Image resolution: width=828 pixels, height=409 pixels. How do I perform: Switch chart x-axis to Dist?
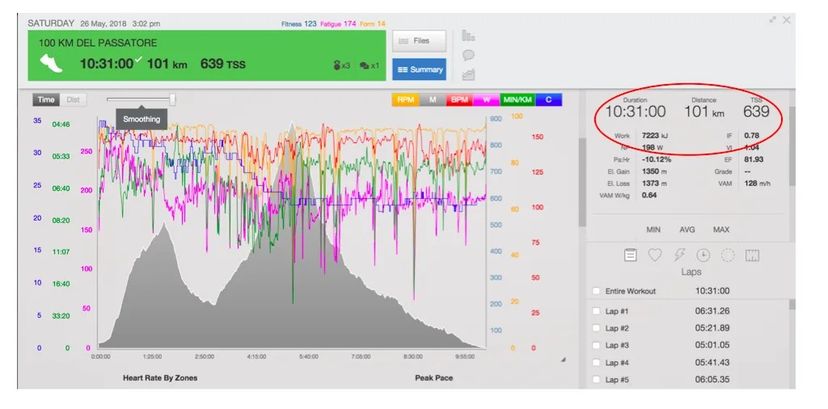pyautogui.click(x=73, y=100)
